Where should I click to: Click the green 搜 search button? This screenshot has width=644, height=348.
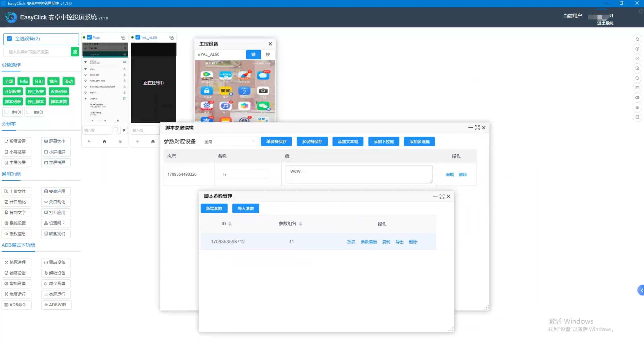75,52
